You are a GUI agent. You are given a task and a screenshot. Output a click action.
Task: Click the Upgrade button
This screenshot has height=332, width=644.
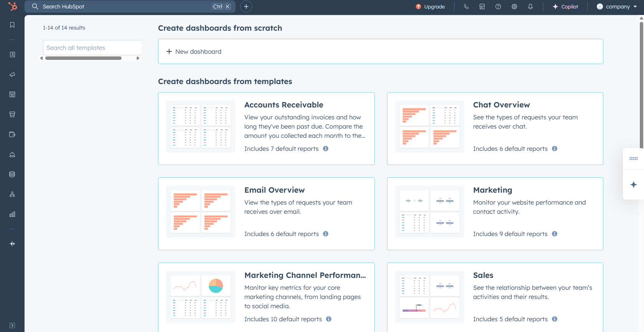(430, 7)
